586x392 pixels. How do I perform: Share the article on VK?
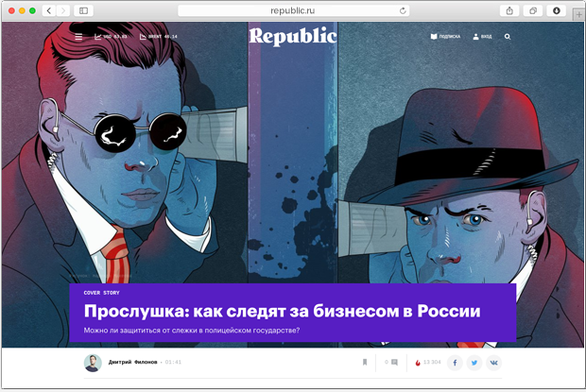click(x=493, y=363)
